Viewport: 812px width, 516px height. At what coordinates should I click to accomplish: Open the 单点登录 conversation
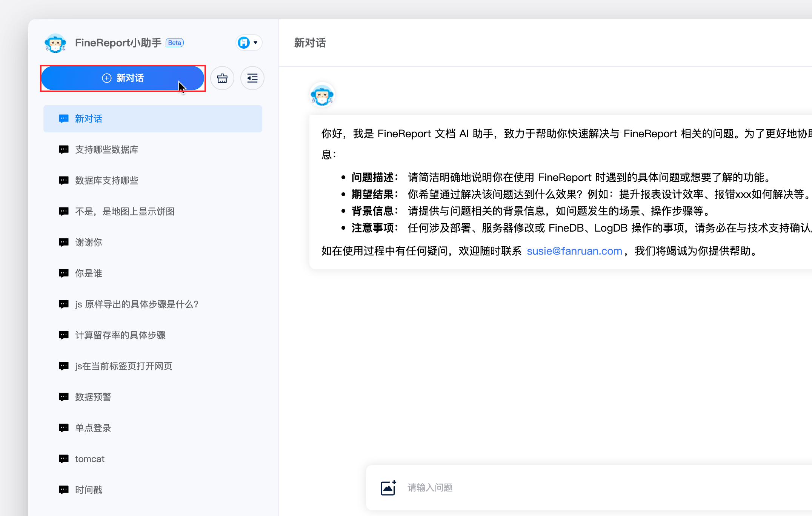click(x=93, y=428)
